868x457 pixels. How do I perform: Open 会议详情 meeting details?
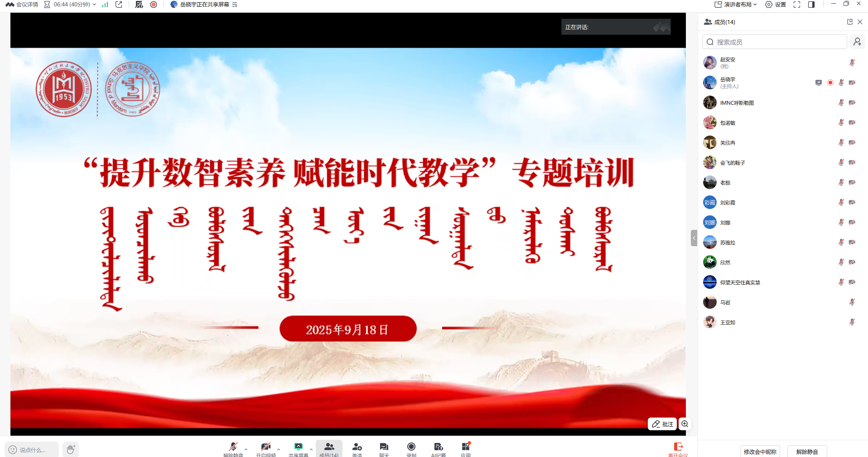(x=22, y=5)
